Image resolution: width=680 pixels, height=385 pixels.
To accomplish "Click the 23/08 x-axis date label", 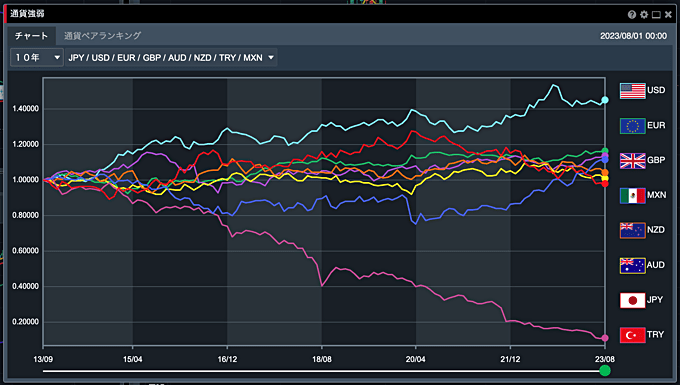I will pos(605,359).
